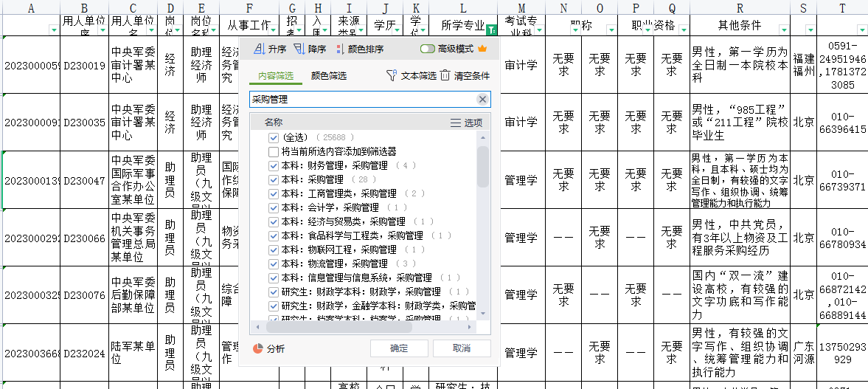
Task: Uncheck the (全选) select all checkbox
Action: 274,137
